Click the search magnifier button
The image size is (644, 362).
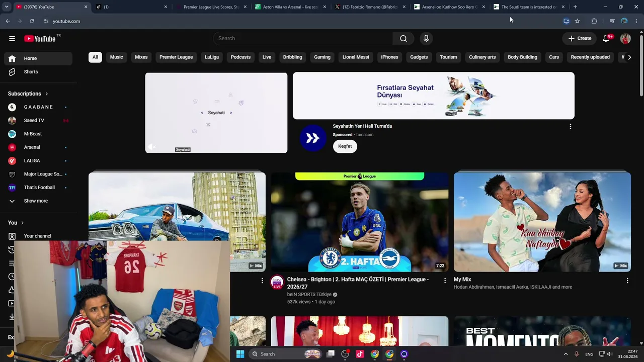coord(404,39)
